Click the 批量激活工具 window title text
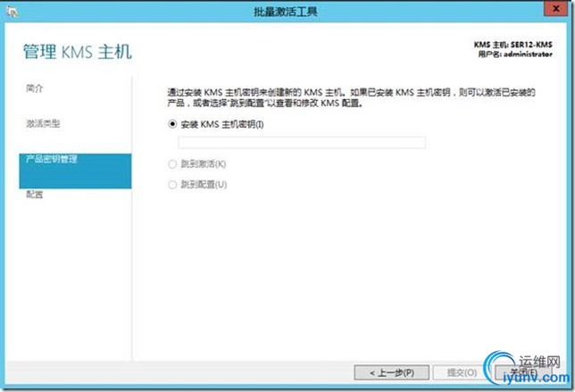Image resolution: width=575 pixels, height=392 pixels. tap(286, 12)
